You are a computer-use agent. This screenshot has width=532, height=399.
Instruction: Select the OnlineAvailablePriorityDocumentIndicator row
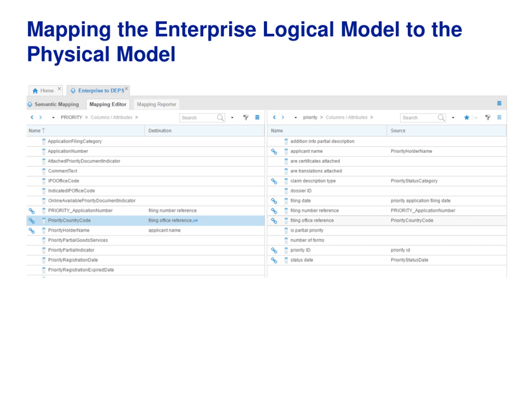(145, 201)
